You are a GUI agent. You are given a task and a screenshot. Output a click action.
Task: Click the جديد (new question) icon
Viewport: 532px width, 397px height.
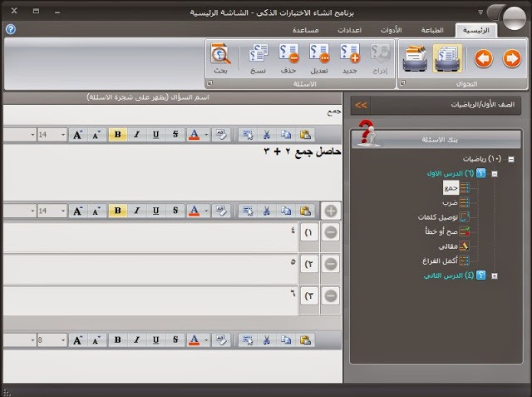(x=349, y=56)
